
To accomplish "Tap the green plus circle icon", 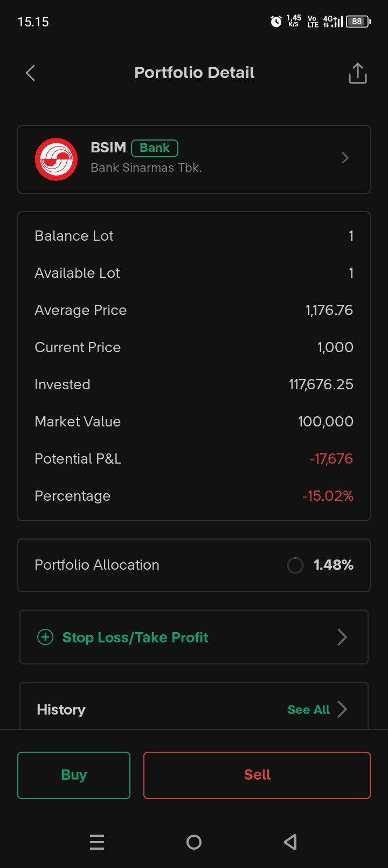I will (45, 637).
